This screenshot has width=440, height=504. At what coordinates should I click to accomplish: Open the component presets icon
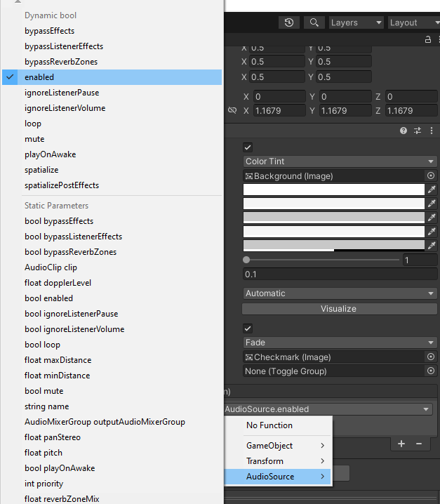418,131
